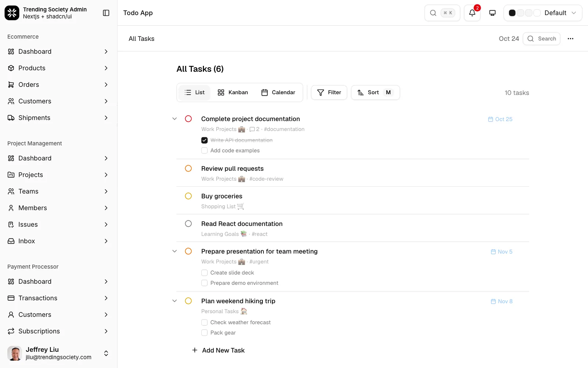
Task: Collapse Complete project documentation subtasks
Action: (x=175, y=119)
